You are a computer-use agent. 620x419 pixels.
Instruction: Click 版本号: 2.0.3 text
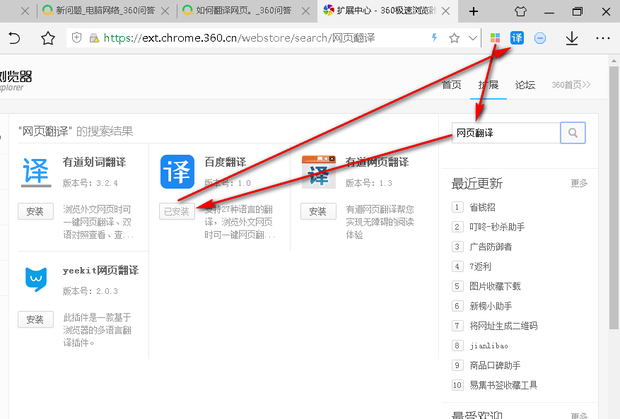click(90, 291)
